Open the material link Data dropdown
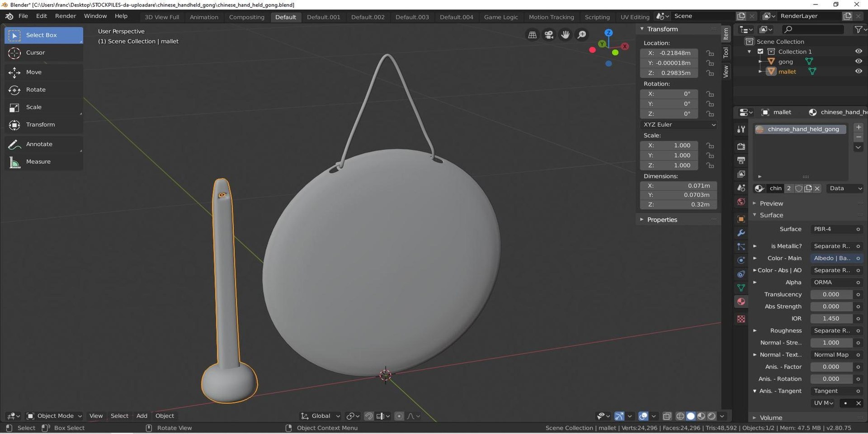Screen dimensions: 868x434 845,189
